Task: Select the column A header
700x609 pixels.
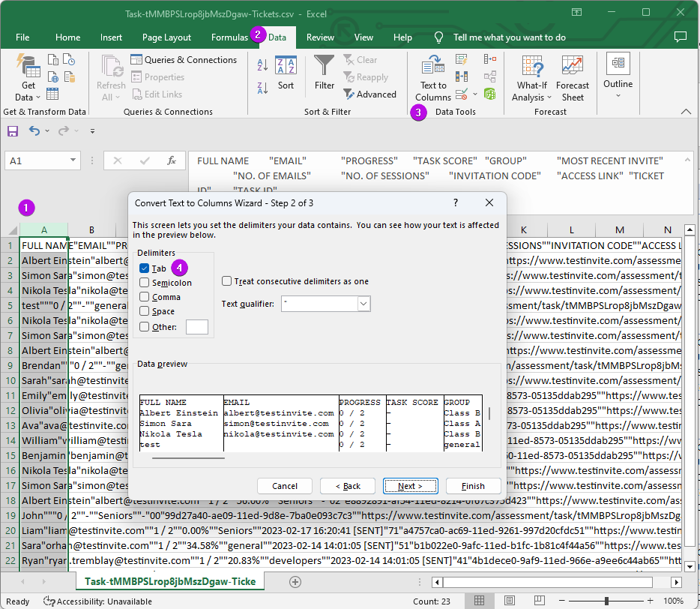Action: [x=43, y=229]
